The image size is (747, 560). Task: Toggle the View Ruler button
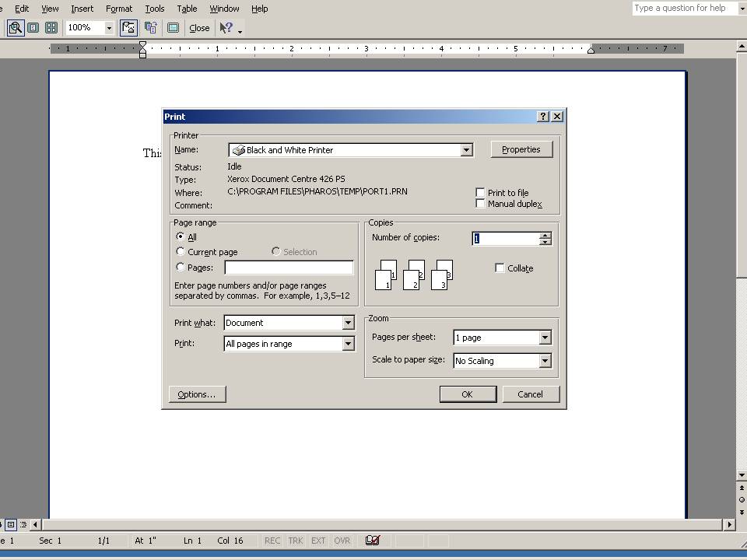click(x=128, y=28)
